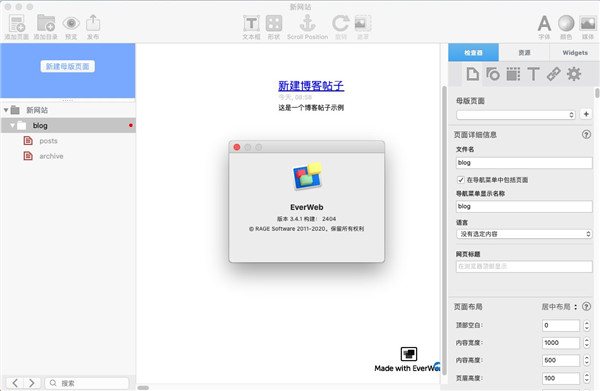Click the canvas horizontal scrollbar thumb

(143, 388)
